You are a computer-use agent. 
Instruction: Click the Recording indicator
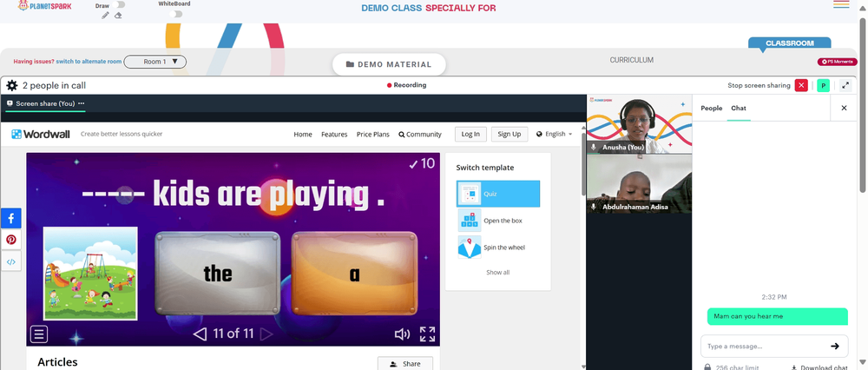(406, 85)
